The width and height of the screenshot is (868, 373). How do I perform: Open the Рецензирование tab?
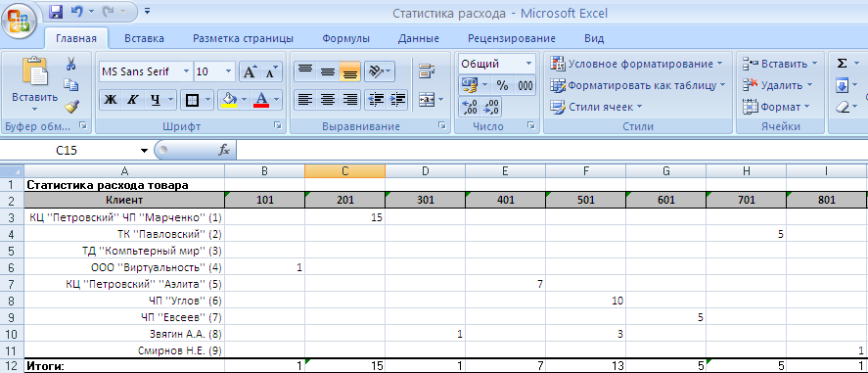point(512,39)
